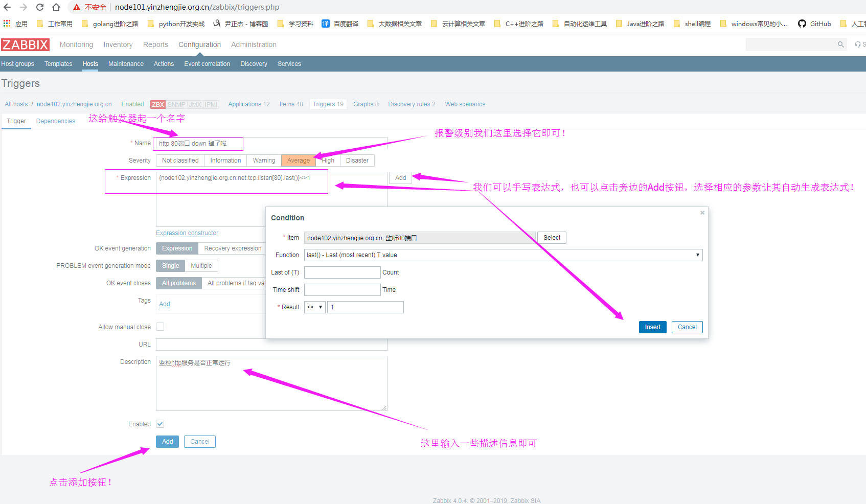866x504 pixels.
Task: Toggle Allow manual close checkbox
Action: click(160, 327)
